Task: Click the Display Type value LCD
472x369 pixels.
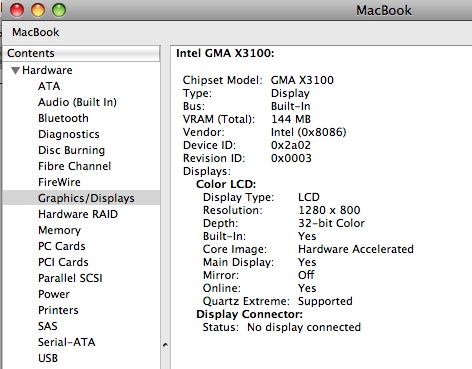Action: [309, 197]
